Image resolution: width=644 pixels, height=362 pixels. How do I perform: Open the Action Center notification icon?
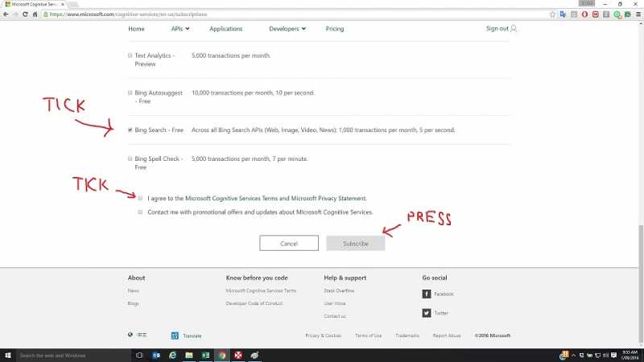(614, 356)
